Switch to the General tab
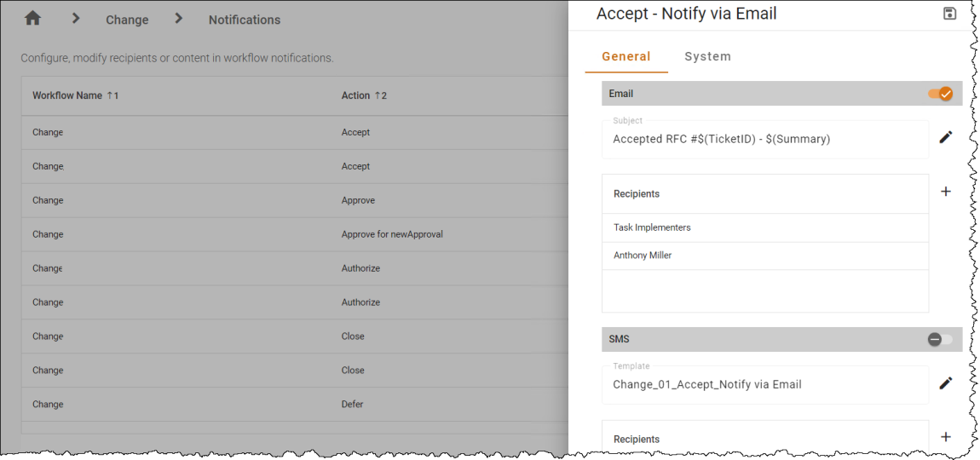 pos(626,56)
